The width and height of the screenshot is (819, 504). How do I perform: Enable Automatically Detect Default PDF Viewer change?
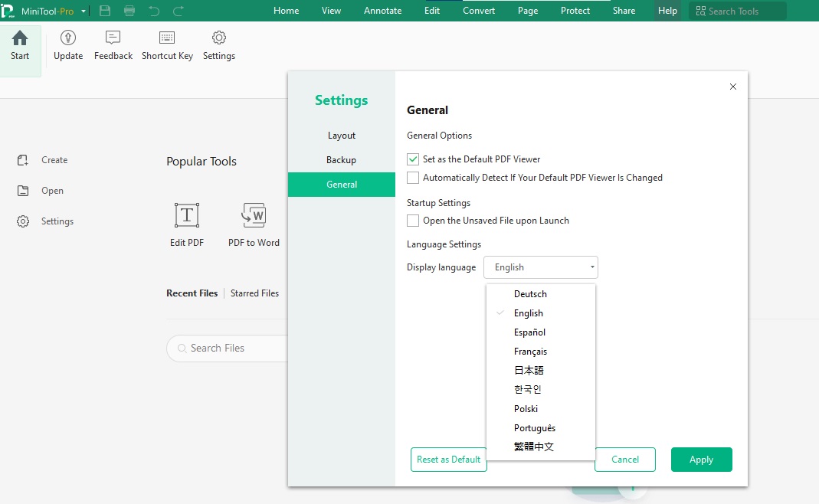[414, 178]
